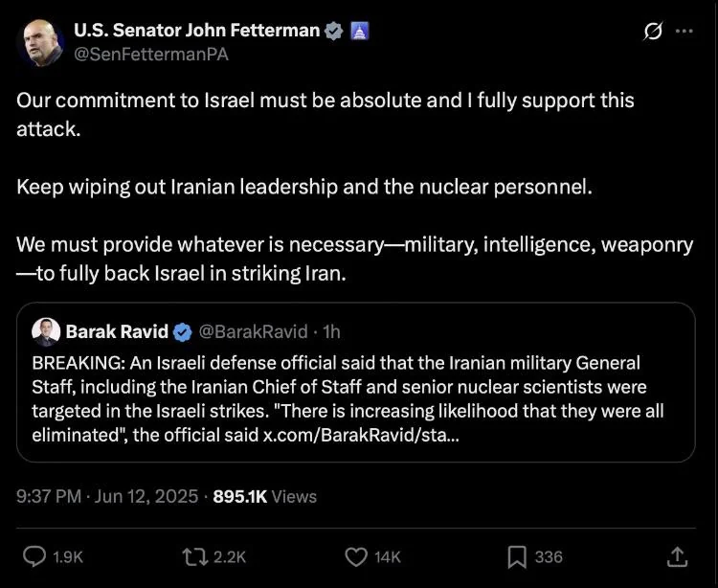The width and height of the screenshot is (718, 588).
Task: Open the quoted BREAKING tweet text
Action: (348, 399)
